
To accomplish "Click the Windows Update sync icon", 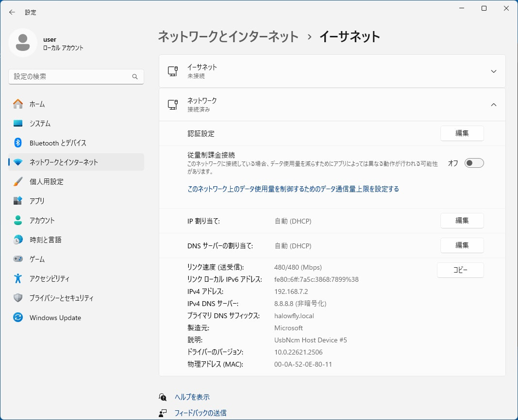I will 18,318.
